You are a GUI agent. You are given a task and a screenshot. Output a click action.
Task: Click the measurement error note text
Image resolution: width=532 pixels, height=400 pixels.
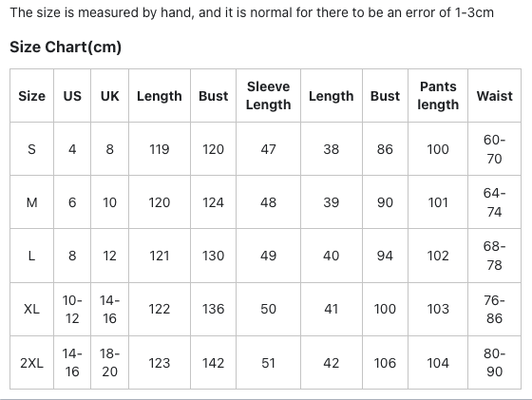click(x=252, y=13)
